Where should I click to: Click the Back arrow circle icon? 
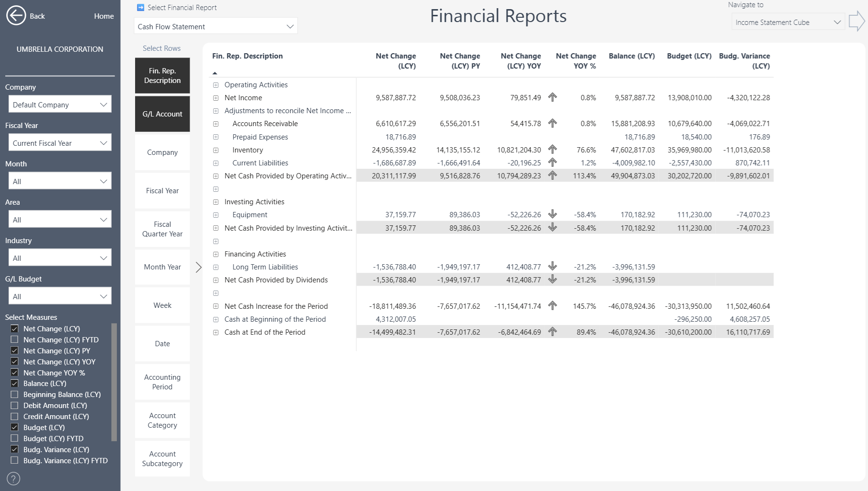coord(16,16)
